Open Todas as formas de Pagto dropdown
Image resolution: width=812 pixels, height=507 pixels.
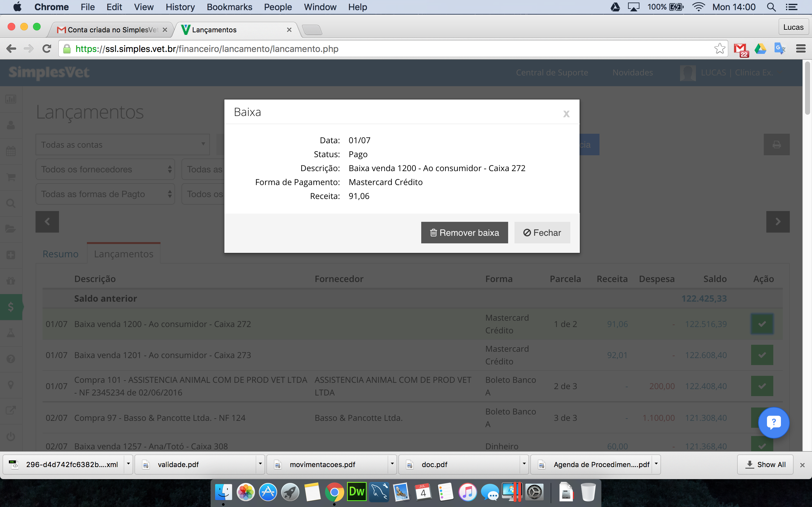105,194
